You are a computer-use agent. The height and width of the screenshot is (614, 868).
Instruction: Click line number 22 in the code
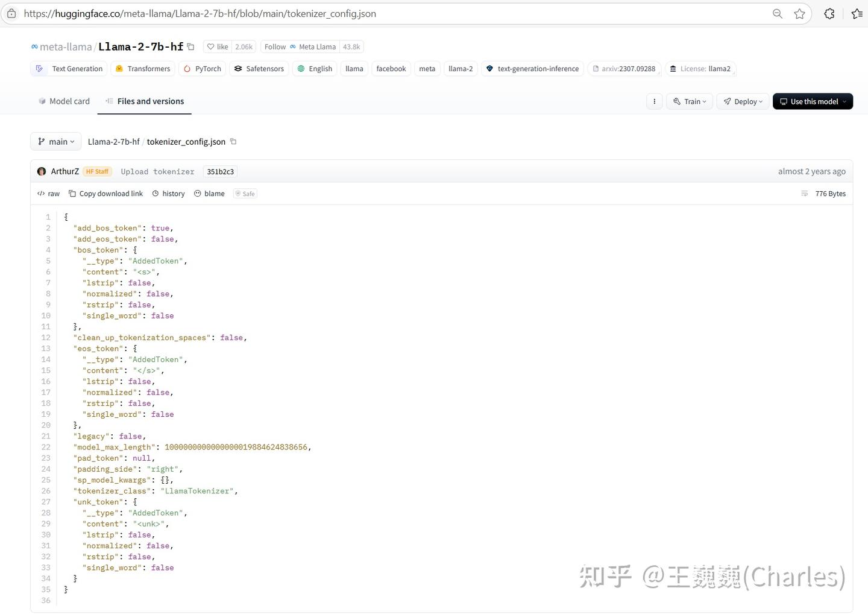46,448
